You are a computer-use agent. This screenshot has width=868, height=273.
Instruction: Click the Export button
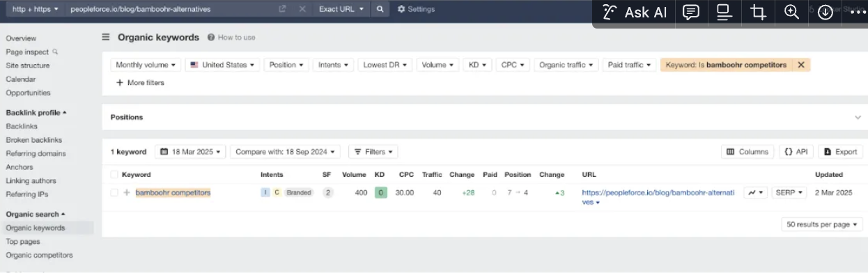pos(840,151)
